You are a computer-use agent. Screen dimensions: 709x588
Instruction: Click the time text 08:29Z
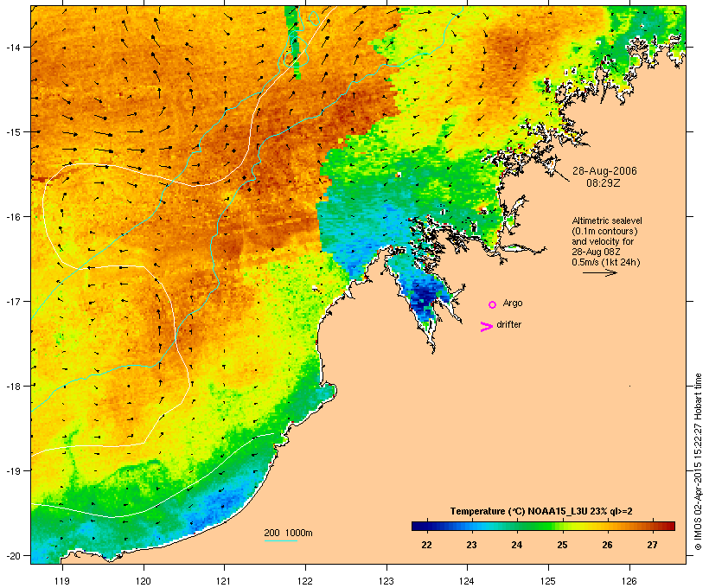(604, 183)
